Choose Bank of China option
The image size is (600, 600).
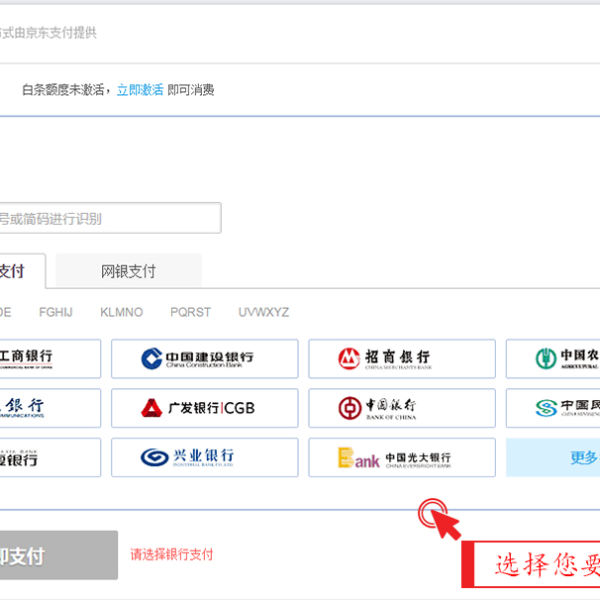coord(402,408)
